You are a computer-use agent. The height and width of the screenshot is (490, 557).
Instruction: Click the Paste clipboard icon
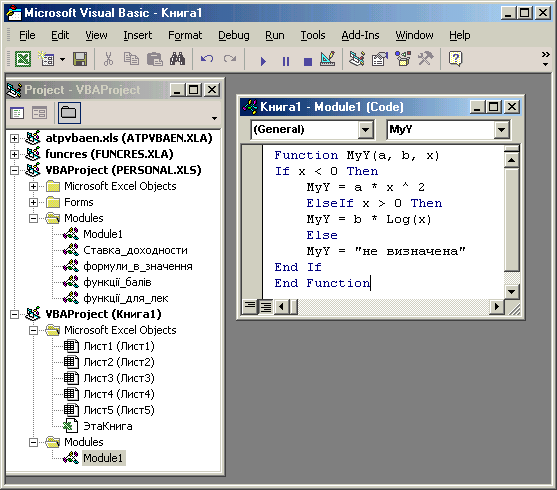point(155,59)
